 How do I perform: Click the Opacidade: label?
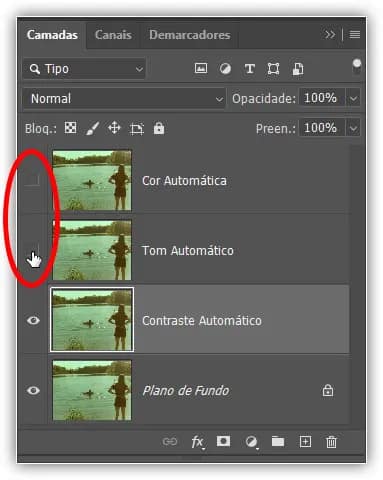(x=264, y=99)
